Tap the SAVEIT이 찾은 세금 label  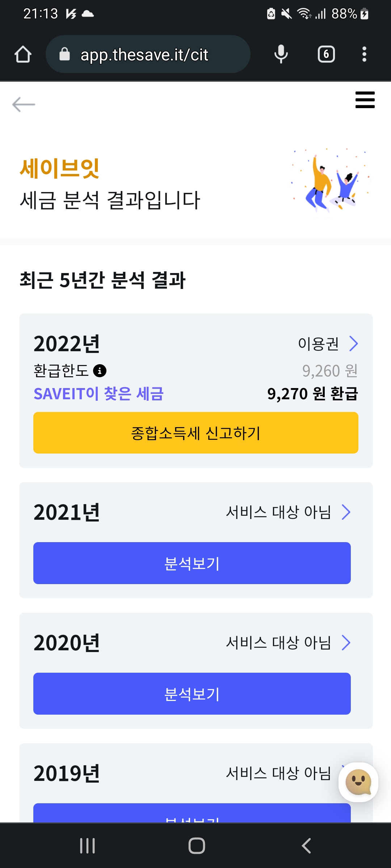[98, 394]
